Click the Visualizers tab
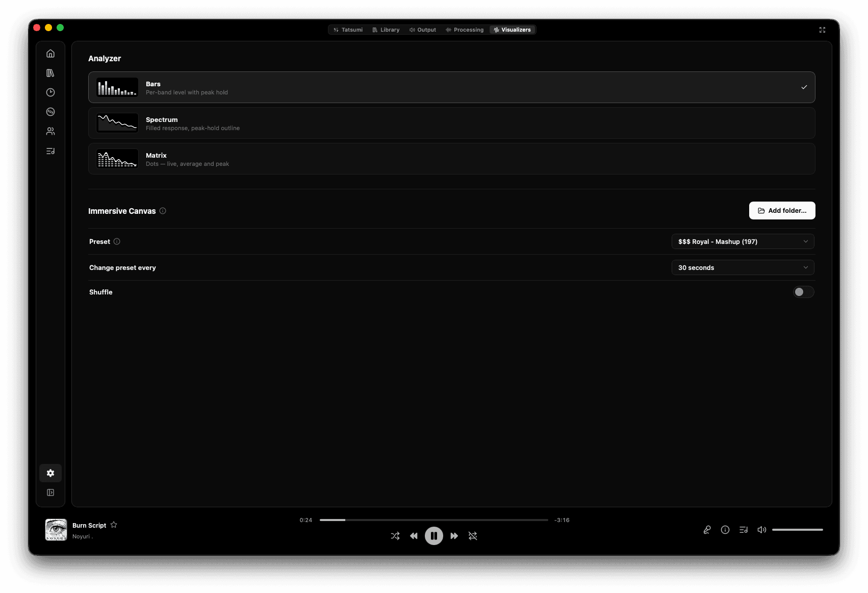 pyautogui.click(x=512, y=30)
